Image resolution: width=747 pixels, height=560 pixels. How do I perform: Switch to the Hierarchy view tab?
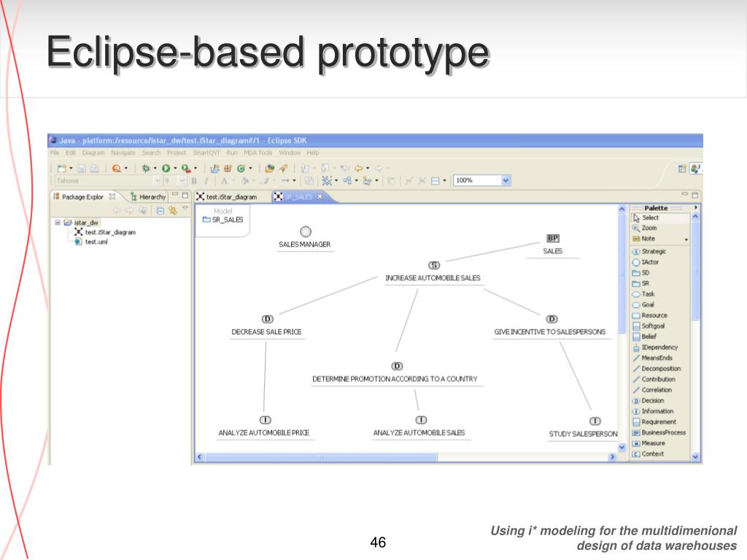pyautogui.click(x=148, y=197)
